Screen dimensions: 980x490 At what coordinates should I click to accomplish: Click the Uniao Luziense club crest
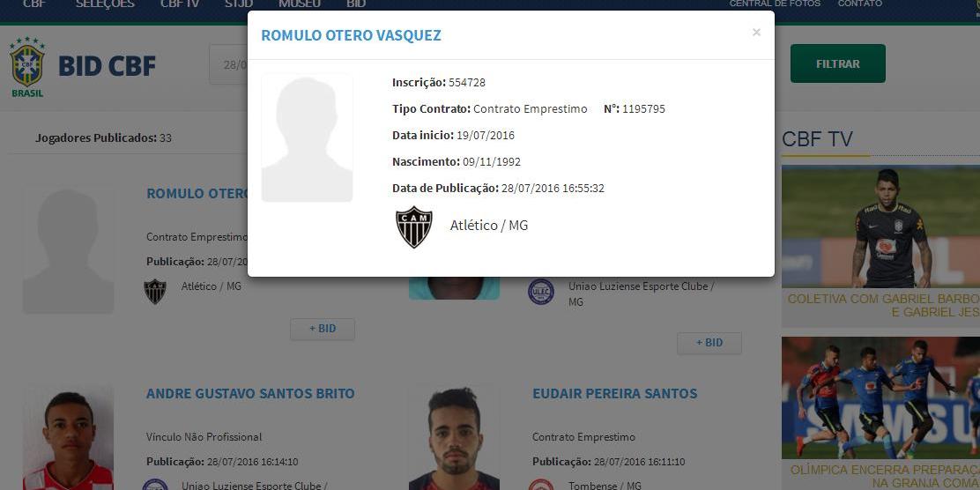[540, 292]
